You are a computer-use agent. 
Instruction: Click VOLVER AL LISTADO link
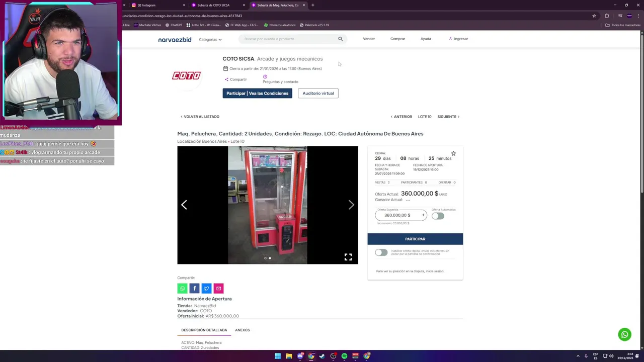coord(200,117)
